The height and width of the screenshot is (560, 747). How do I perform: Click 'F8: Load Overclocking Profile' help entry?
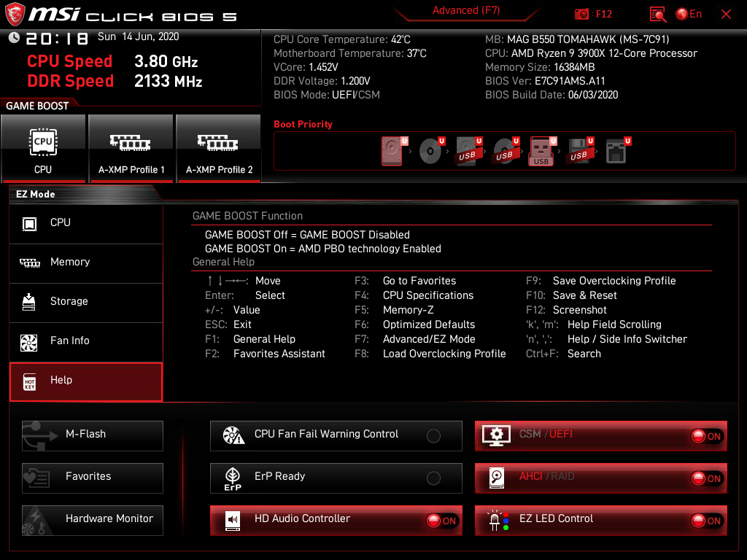pos(430,354)
